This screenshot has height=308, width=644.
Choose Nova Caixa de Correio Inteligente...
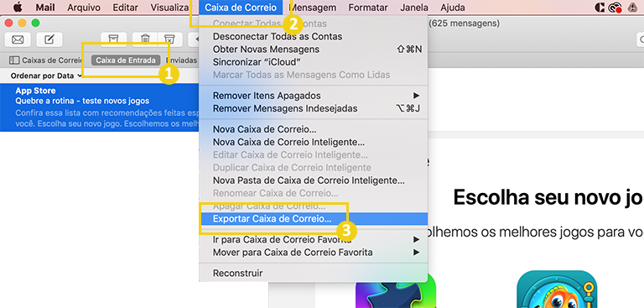pos(314,143)
